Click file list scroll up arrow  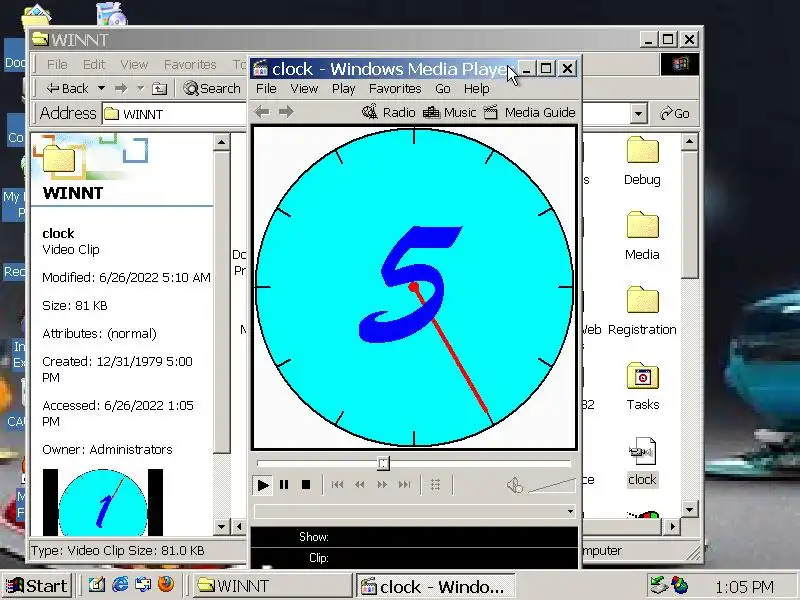689,141
